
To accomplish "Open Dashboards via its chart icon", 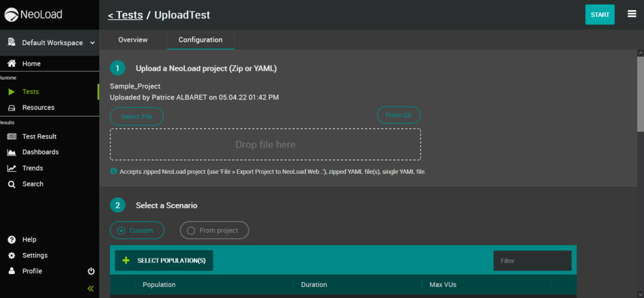I will [x=11, y=152].
